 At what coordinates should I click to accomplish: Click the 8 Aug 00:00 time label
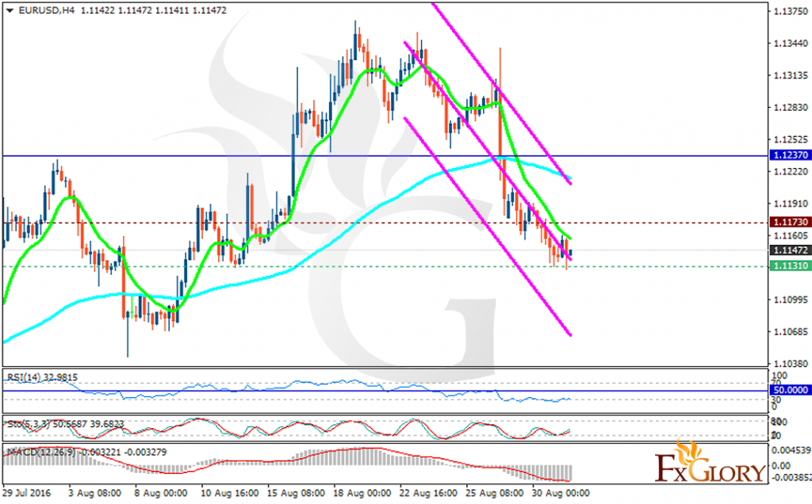pos(160,493)
